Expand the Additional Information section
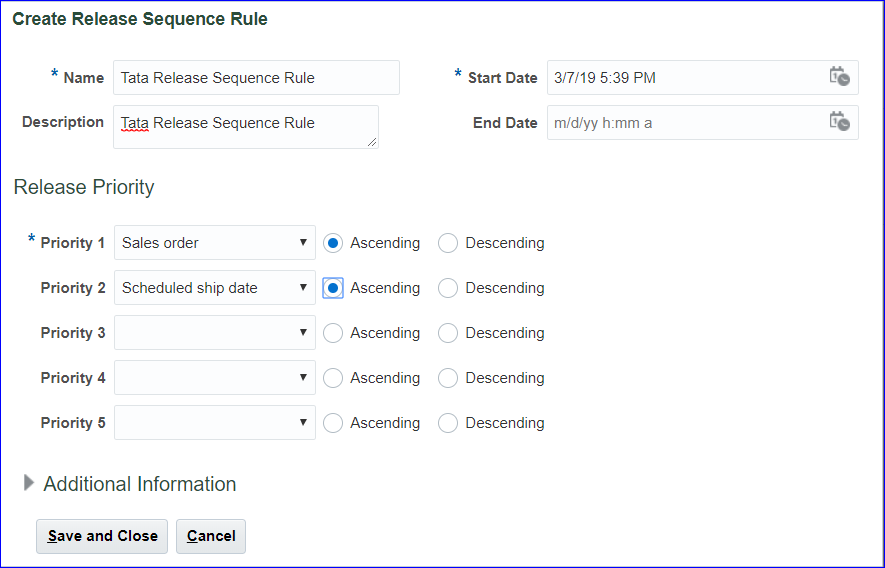The image size is (885, 568). click(29, 484)
